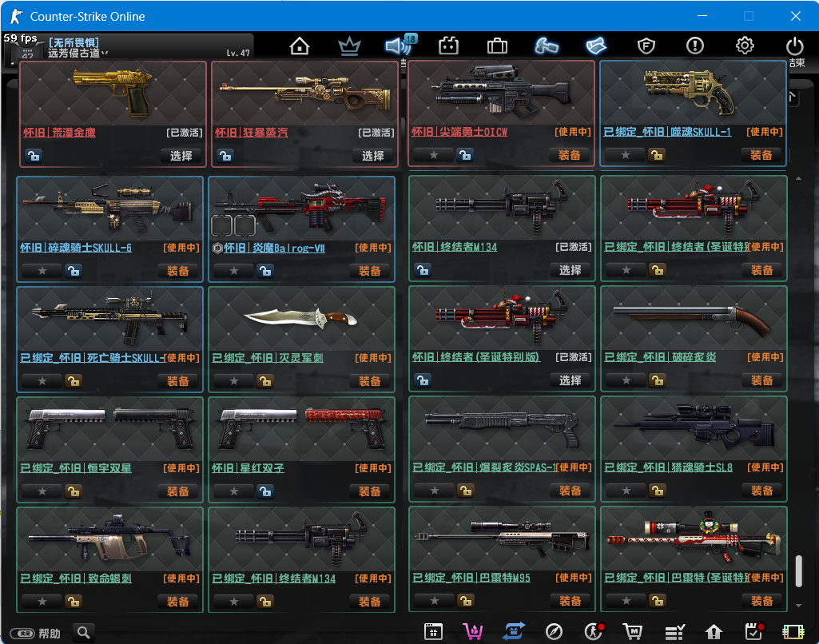Open the gift window icon in bottom bar
Image resolution: width=819 pixels, height=644 pixels.
pyautogui.click(x=433, y=632)
